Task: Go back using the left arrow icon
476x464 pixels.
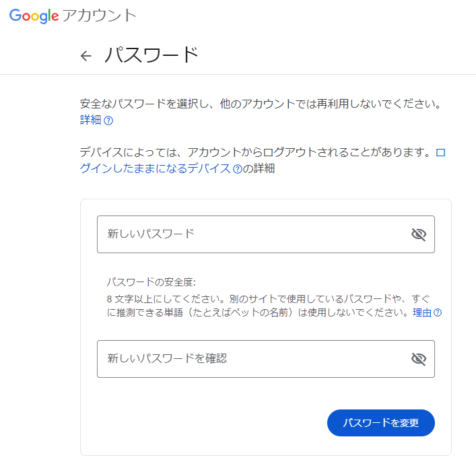Action: (86, 56)
